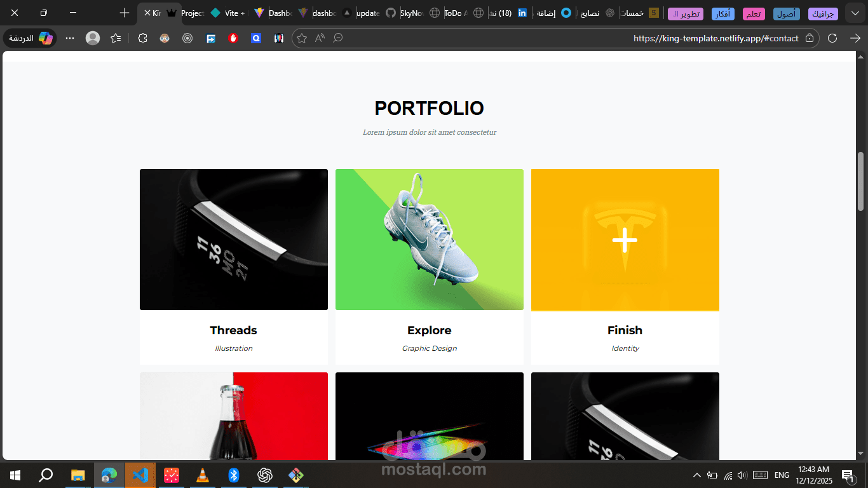Open the أصول tab group
Screen dimensions: 868x488
coord(787,14)
